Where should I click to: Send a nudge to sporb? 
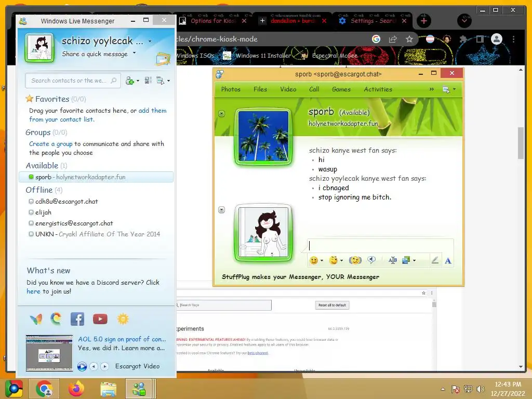pyautogui.click(x=355, y=260)
